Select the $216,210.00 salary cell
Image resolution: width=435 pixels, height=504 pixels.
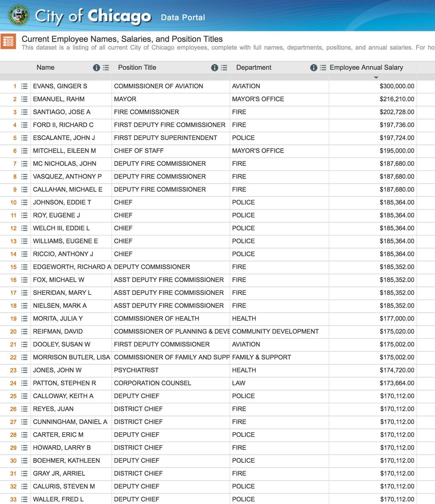(373, 99)
